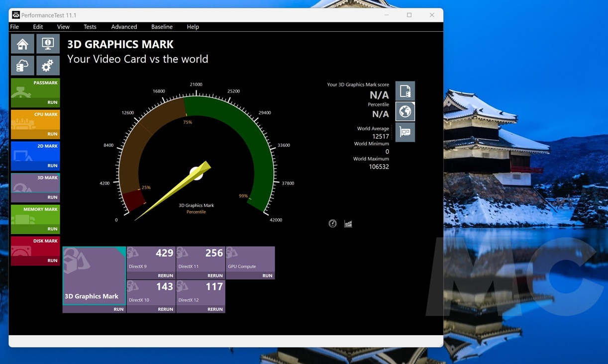Minimize the PerformanceTest window
The width and height of the screenshot is (608, 364).
click(x=387, y=15)
